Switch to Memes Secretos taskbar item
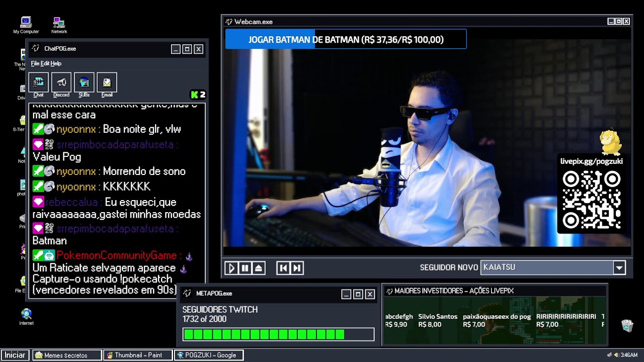The width and height of the screenshot is (644, 362). (x=67, y=355)
